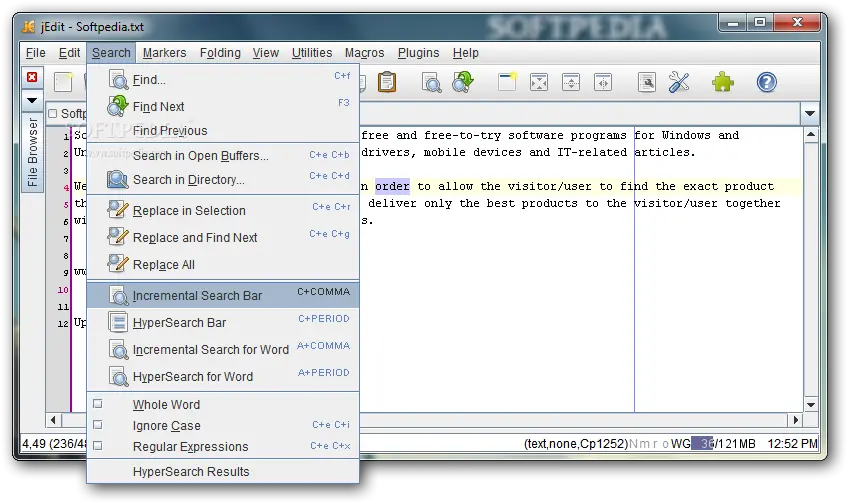Click HyperSearch Results menu entry

[x=191, y=472]
